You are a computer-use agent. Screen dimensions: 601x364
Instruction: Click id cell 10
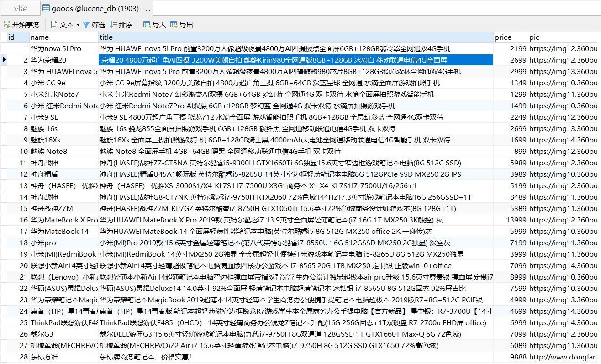18,151
